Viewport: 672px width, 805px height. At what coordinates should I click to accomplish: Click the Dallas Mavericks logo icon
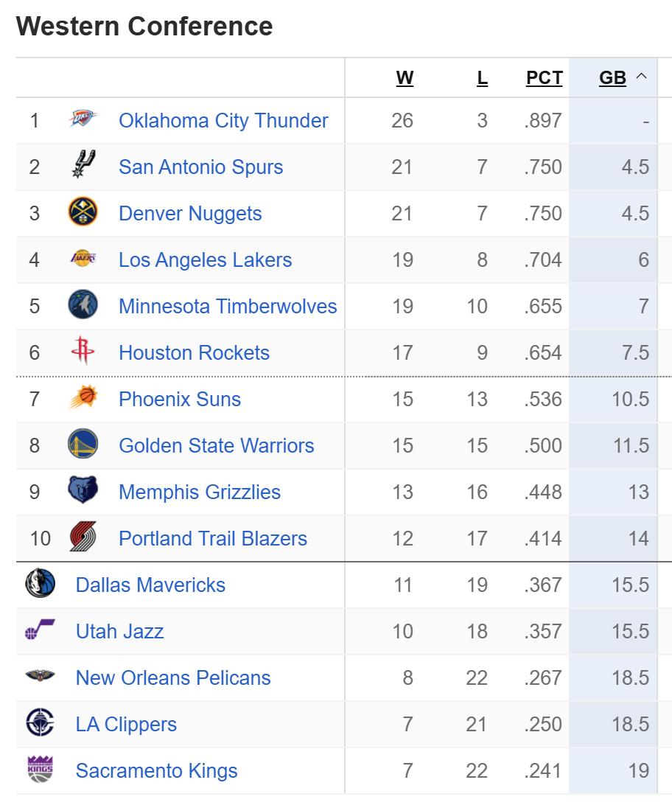40,585
